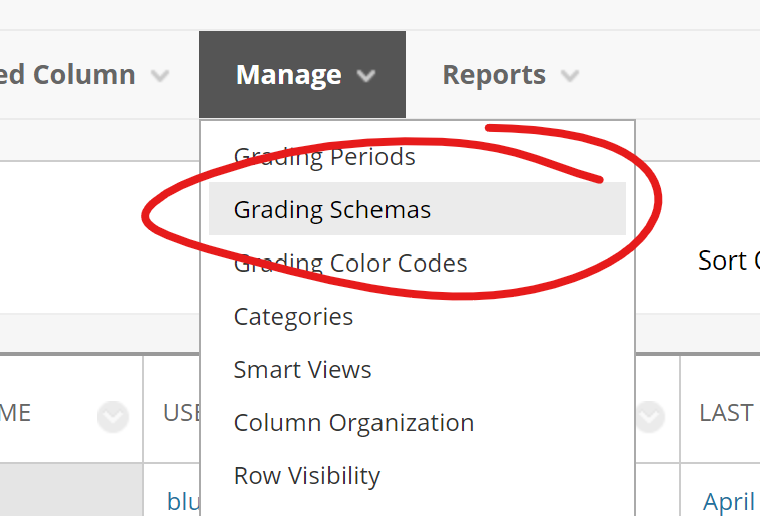The width and height of the screenshot is (760, 516).
Task: Open the Reports dropdown menu
Action: (510, 75)
